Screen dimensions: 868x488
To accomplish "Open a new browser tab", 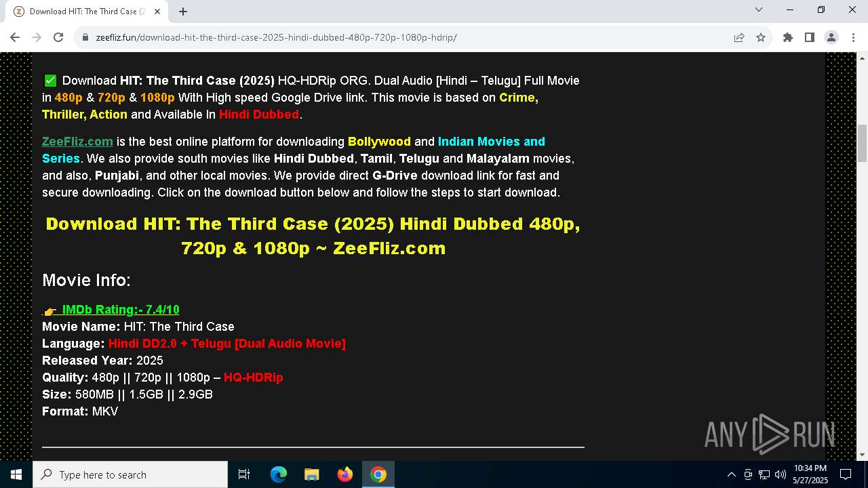I will tap(183, 11).
